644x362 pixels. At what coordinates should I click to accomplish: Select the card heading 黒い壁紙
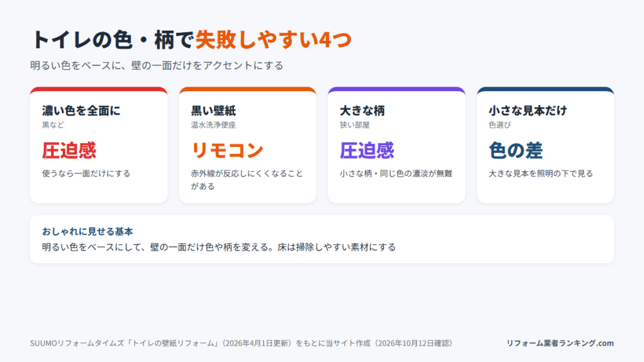coord(214,111)
